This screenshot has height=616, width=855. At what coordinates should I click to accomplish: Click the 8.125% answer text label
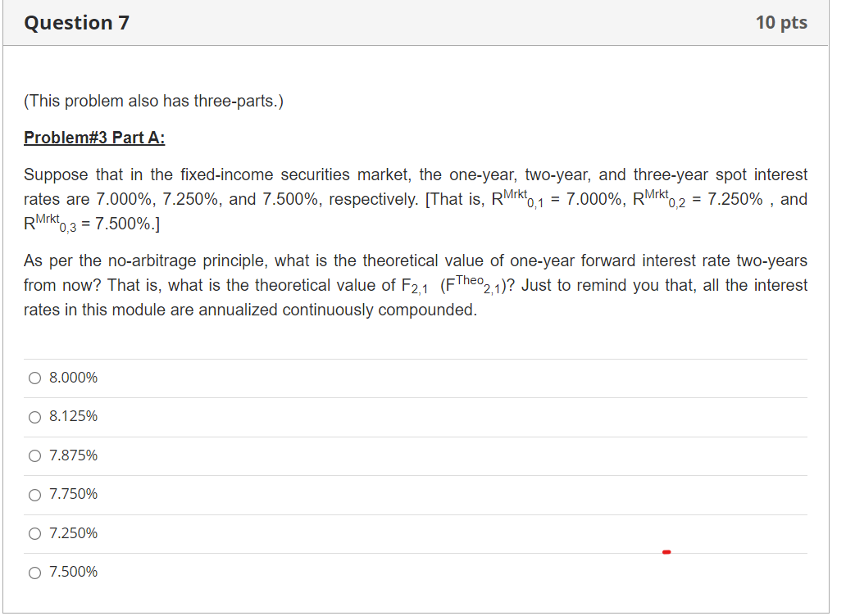click(x=73, y=417)
